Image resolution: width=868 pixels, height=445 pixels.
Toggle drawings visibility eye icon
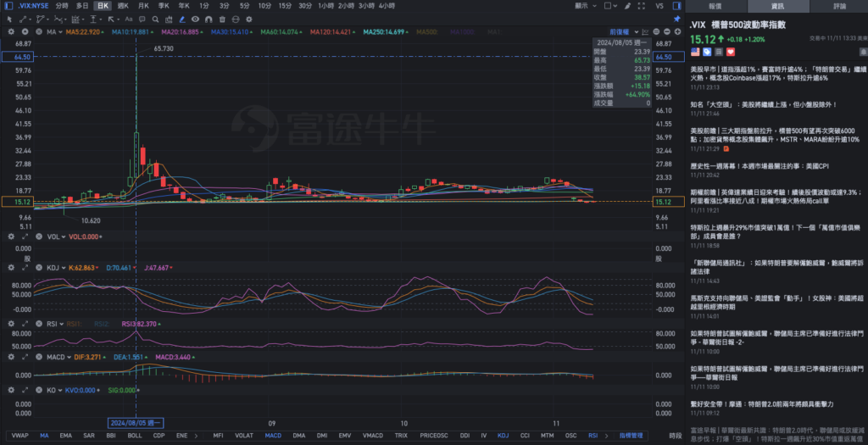[x=196, y=19]
